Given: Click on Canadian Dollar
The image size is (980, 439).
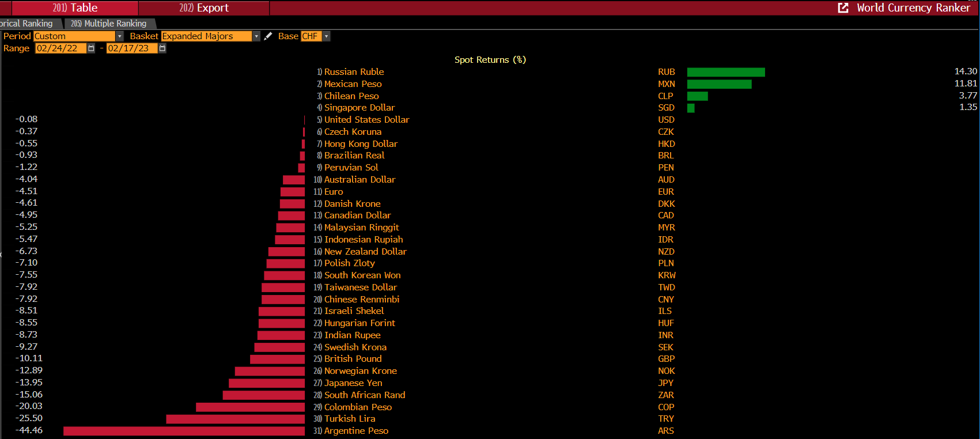Looking at the screenshot, I should (x=357, y=215).
